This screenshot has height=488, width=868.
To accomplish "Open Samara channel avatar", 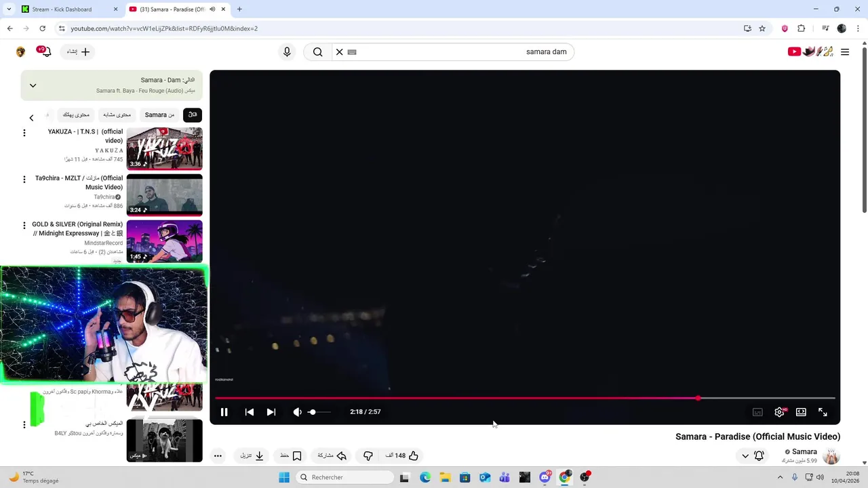I will (831, 455).
